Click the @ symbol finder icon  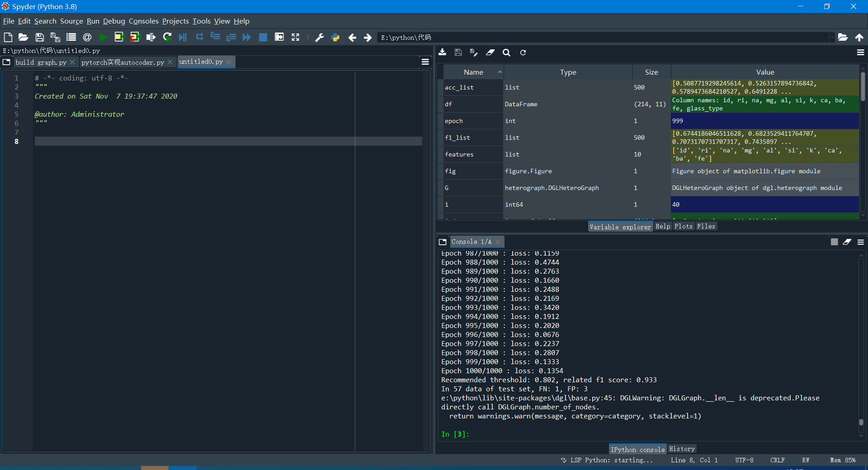click(87, 37)
